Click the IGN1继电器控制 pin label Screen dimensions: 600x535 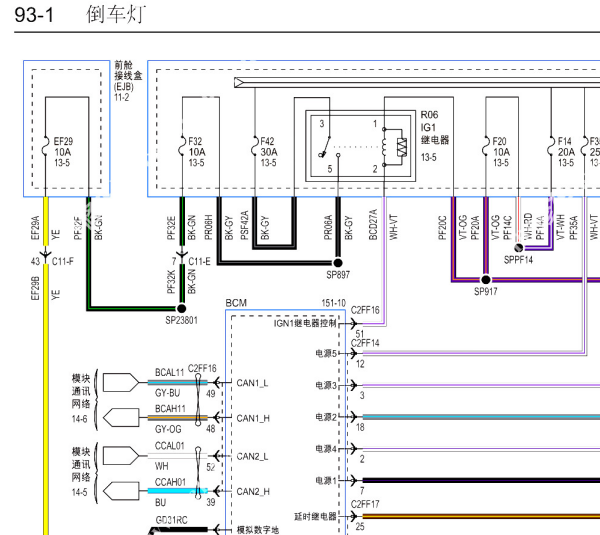(x=305, y=324)
